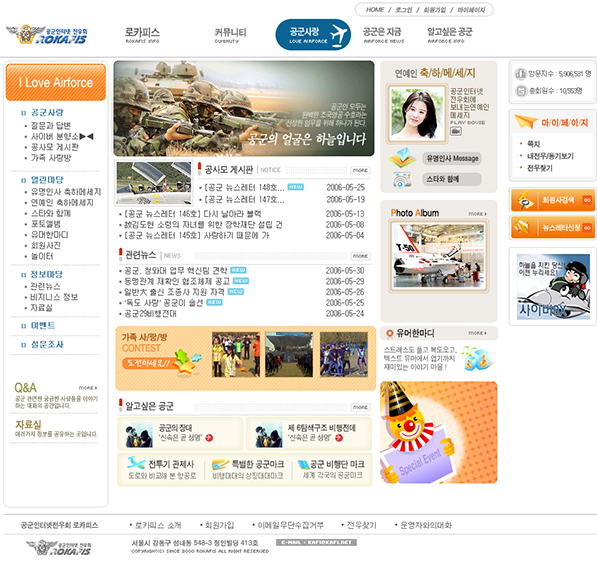
Task: Click the ROKAFIS logo in the header
Action: coord(47,35)
